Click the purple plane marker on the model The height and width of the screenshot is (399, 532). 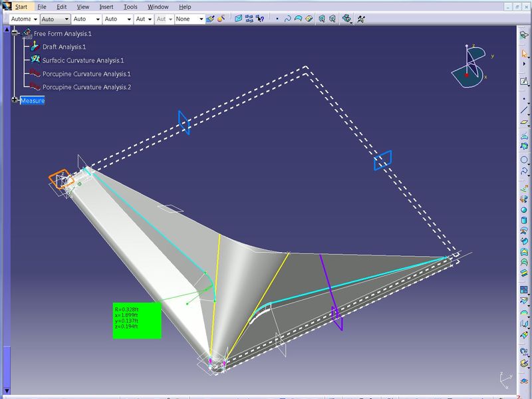[337, 319]
